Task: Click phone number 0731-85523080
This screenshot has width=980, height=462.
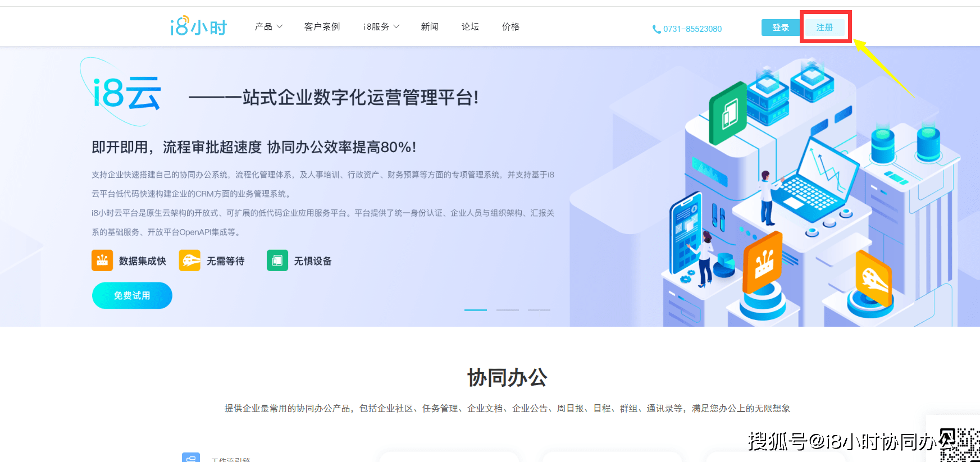Action: click(692, 29)
